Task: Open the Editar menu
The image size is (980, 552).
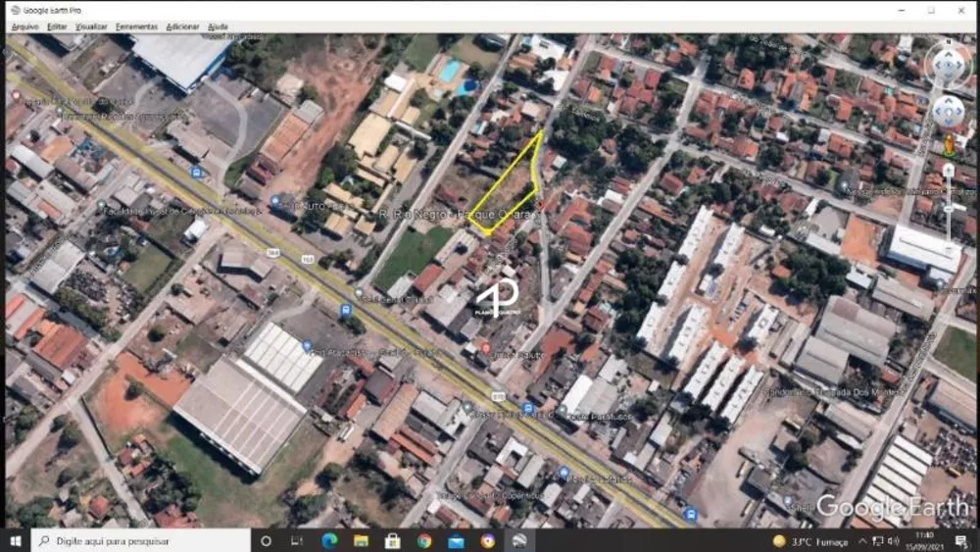Action: coord(57,26)
